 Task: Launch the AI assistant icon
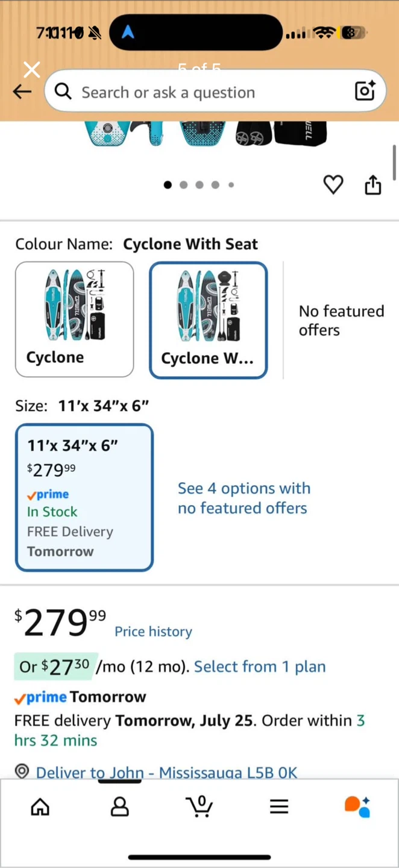tap(357, 807)
